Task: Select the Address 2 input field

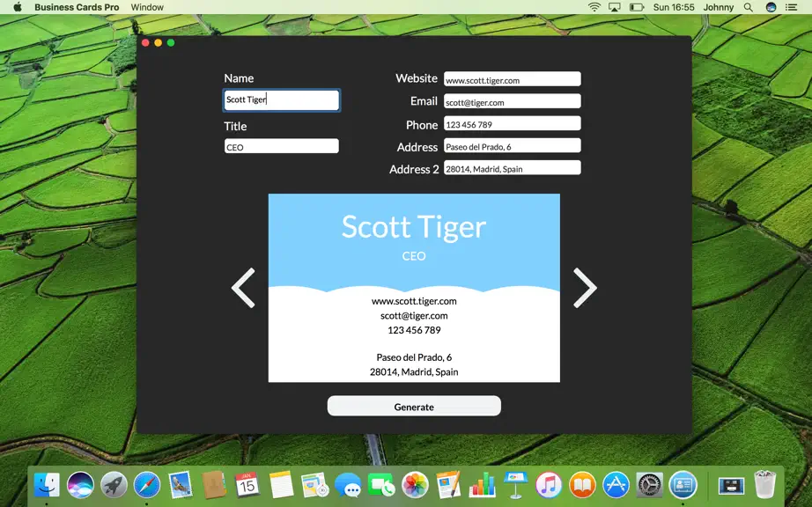Action: pyautogui.click(x=513, y=168)
